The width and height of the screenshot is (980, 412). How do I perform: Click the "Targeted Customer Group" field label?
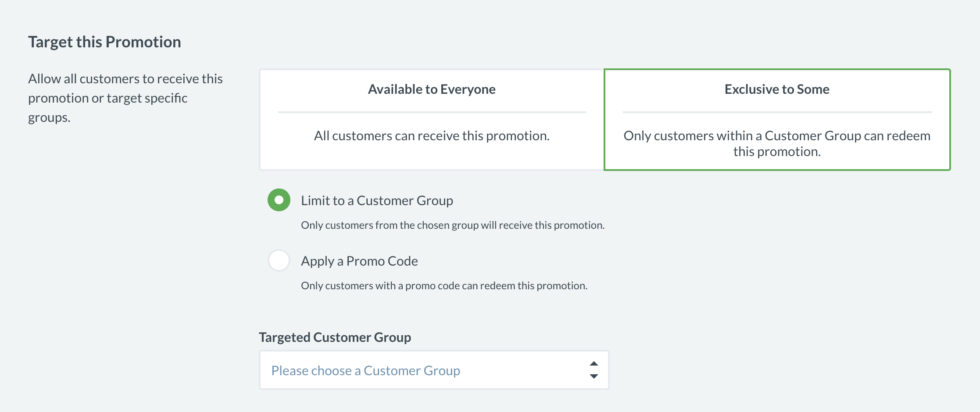(335, 337)
